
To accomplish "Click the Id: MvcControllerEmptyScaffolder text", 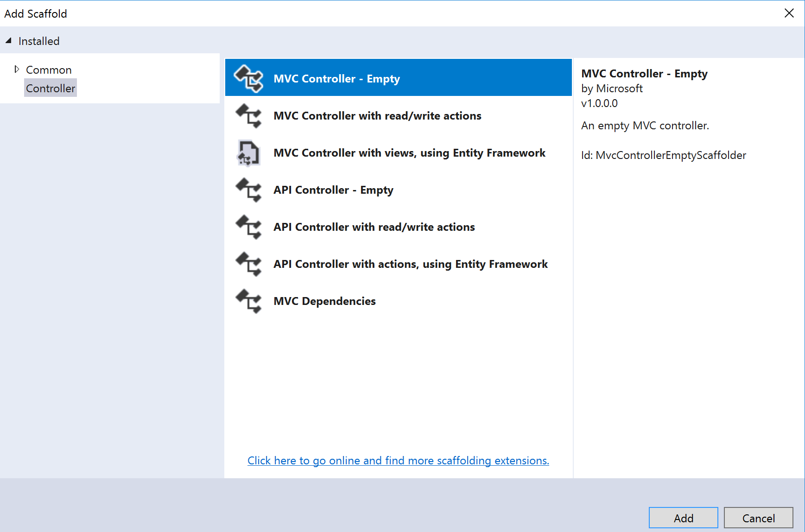I will (664, 155).
